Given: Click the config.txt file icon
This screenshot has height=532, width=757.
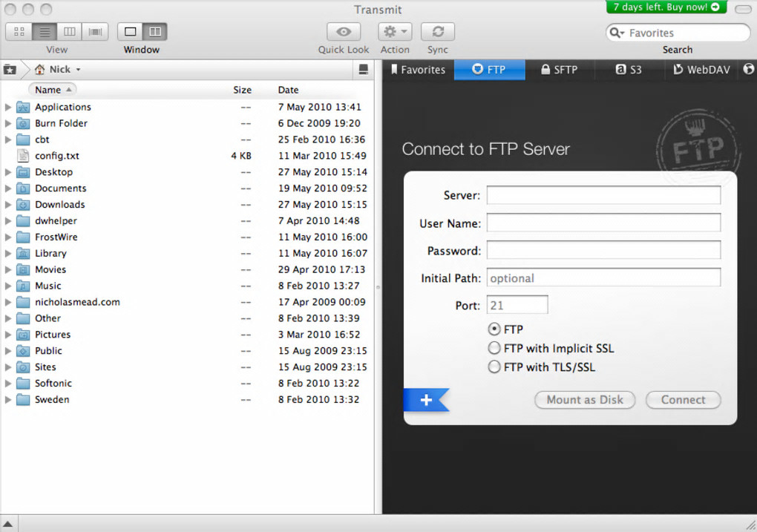Looking at the screenshot, I should [x=23, y=156].
